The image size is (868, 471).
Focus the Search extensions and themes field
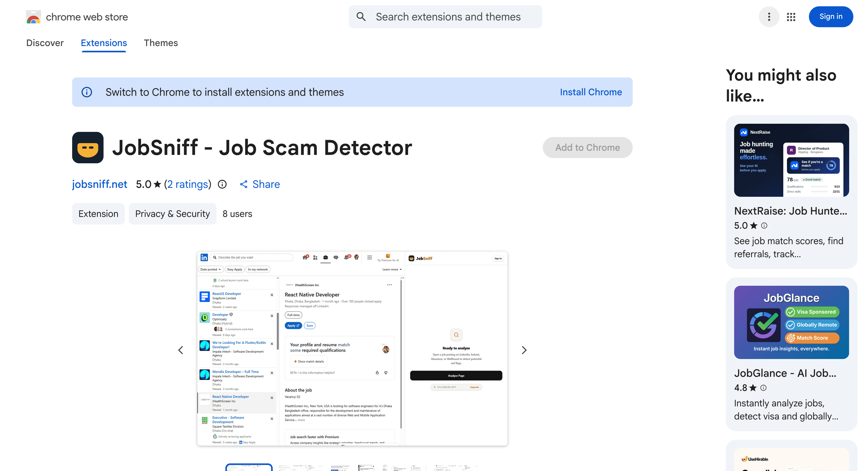[x=445, y=16]
